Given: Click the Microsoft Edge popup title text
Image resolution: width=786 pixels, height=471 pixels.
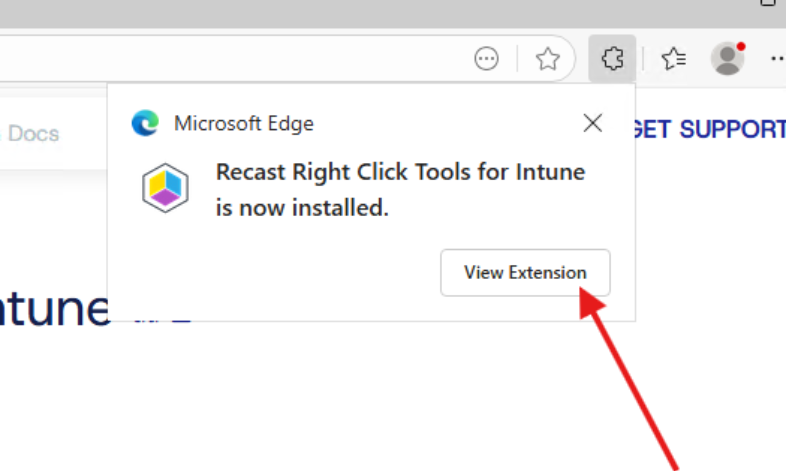Looking at the screenshot, I should [244, 124].
